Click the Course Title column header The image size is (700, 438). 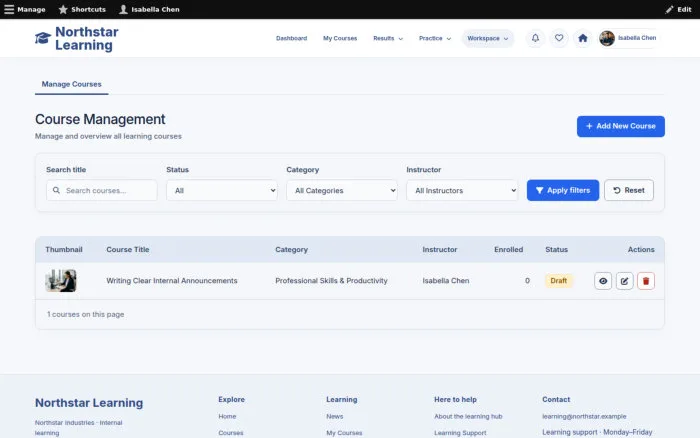128,250
